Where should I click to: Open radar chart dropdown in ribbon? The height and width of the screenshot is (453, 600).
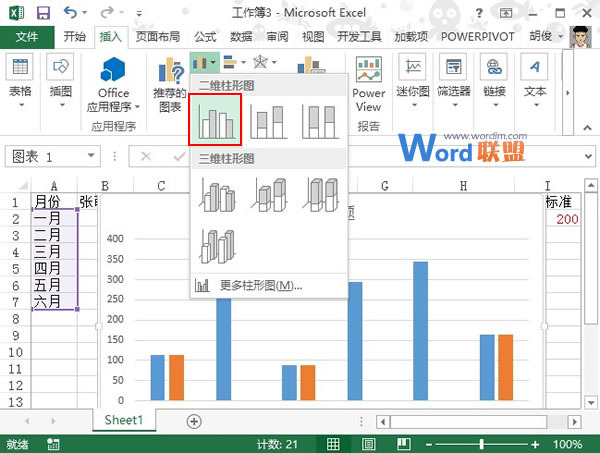coord(265,62)
